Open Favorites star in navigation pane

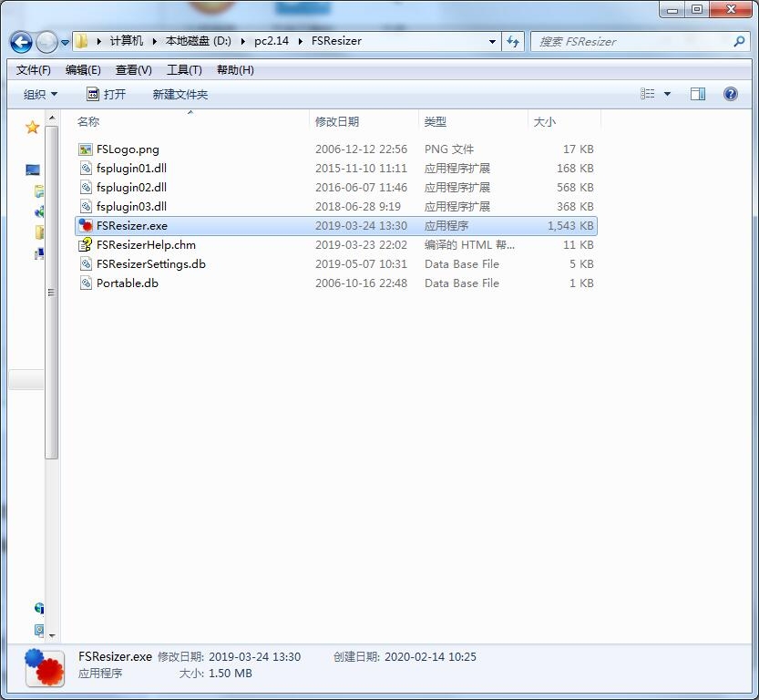click(33, 128)
